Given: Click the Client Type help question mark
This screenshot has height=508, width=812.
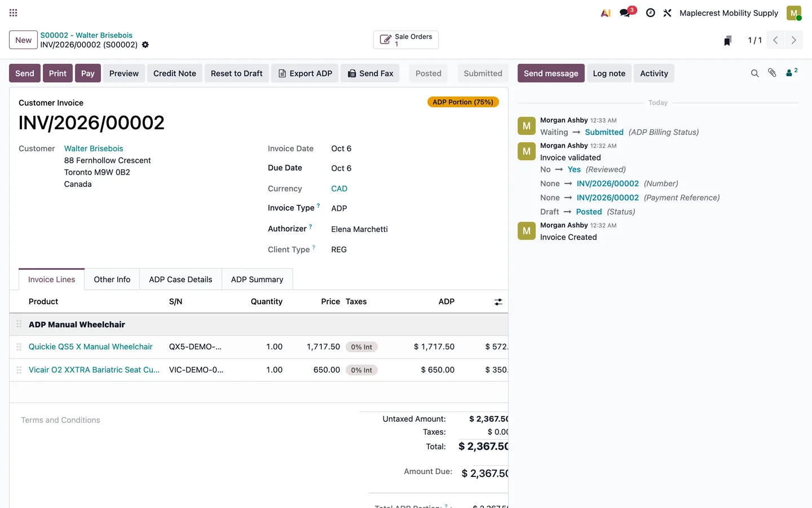Looking at the screenshot, I should point(314,248).
